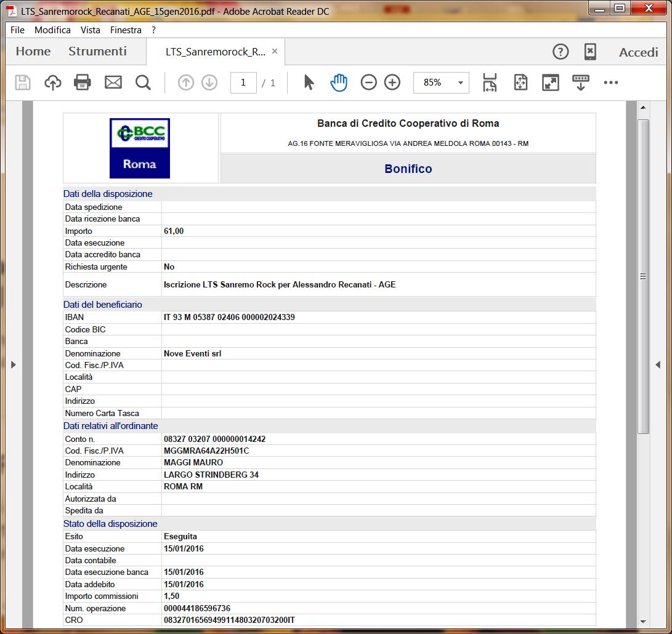Click the CRO code value
The width and height of the screenshot is (672, 634).
coord(229,620)
